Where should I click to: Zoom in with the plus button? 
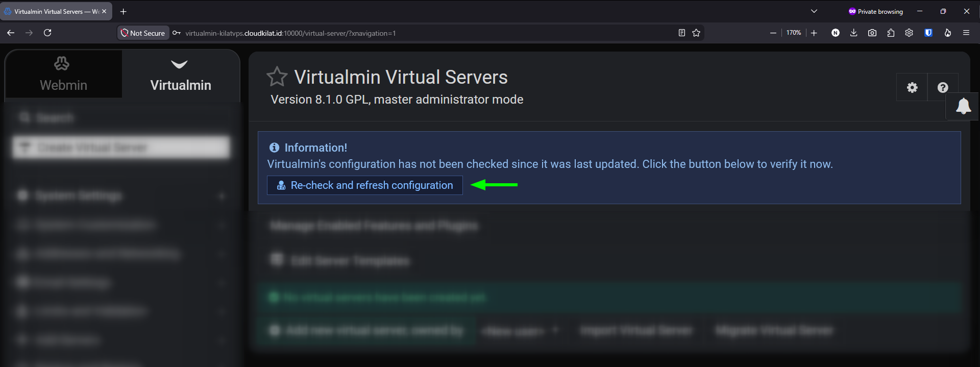(x=814, y=33)
